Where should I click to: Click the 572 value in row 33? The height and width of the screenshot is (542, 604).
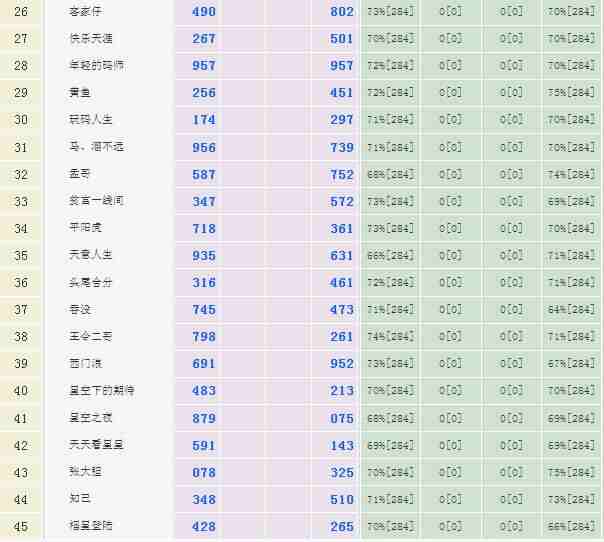pos(342,201)
